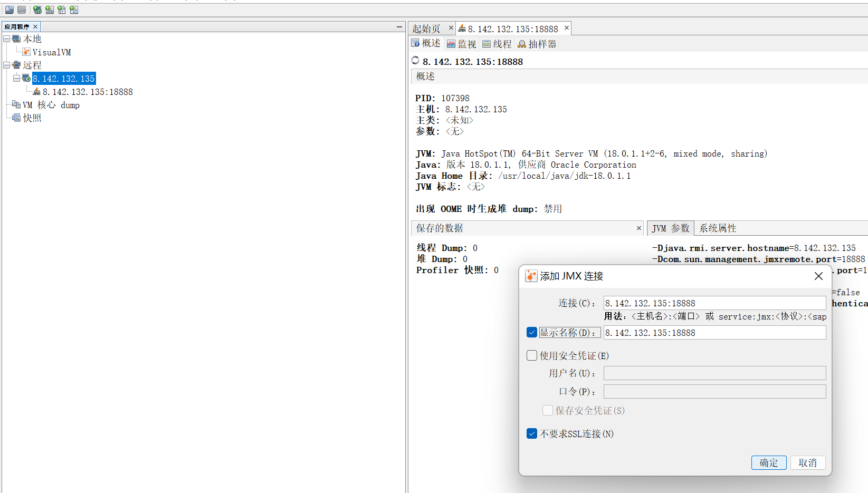The width and height of the screenshot is (868, 493).
Task: Click the 远程 network icon in tree
Action: [16, 65]
